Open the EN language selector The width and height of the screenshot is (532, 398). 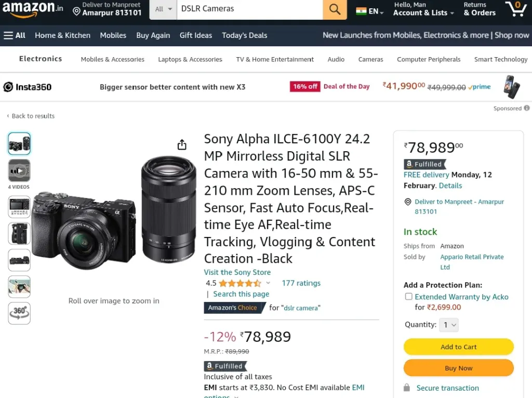click(370, 11)
